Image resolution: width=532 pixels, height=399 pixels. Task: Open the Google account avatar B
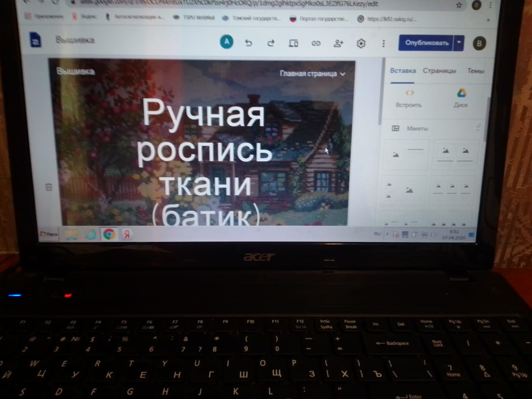[479, 43]
